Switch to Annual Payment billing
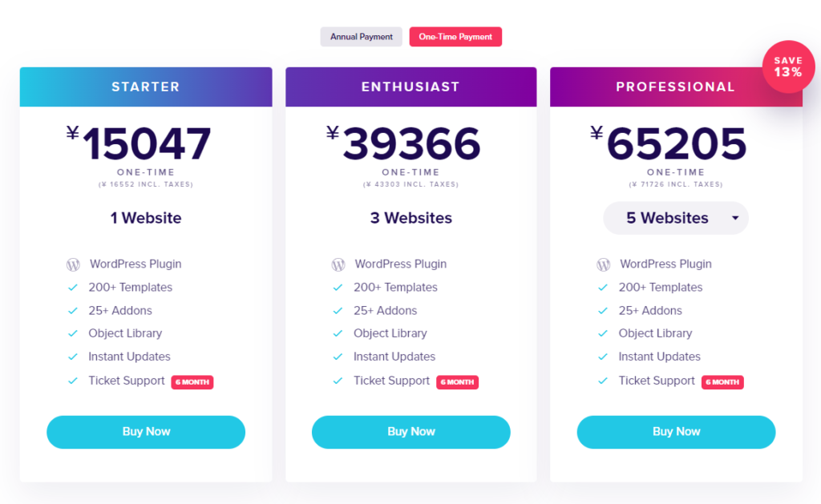The image size is (821, 504). point(362,37)
